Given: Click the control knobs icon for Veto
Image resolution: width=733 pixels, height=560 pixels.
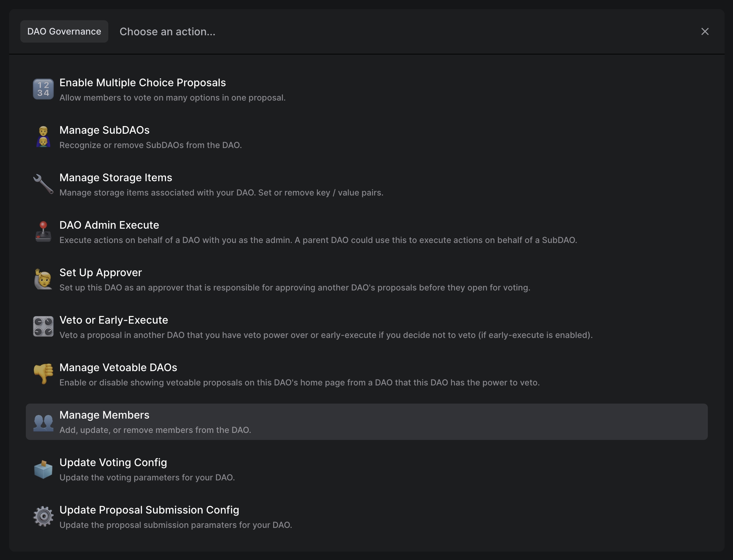Looking at the screenshot, I should [x=43, y=327].
